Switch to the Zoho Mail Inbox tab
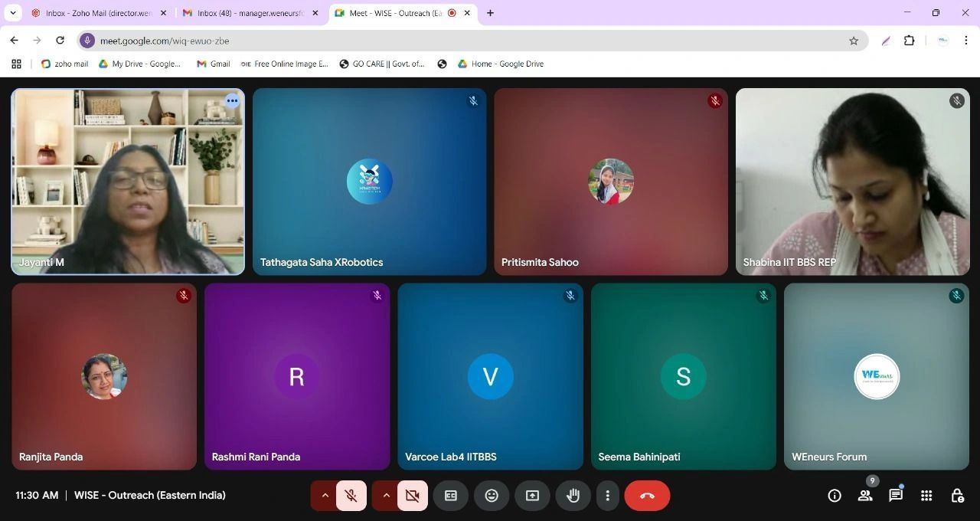 click(x=96, y=13)
